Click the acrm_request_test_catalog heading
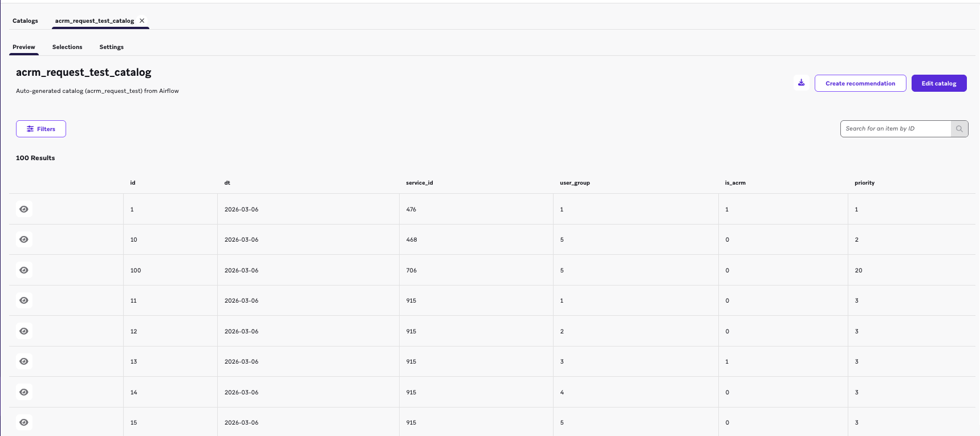The height and width of the screenshot is (436, 980). point(84,72)
